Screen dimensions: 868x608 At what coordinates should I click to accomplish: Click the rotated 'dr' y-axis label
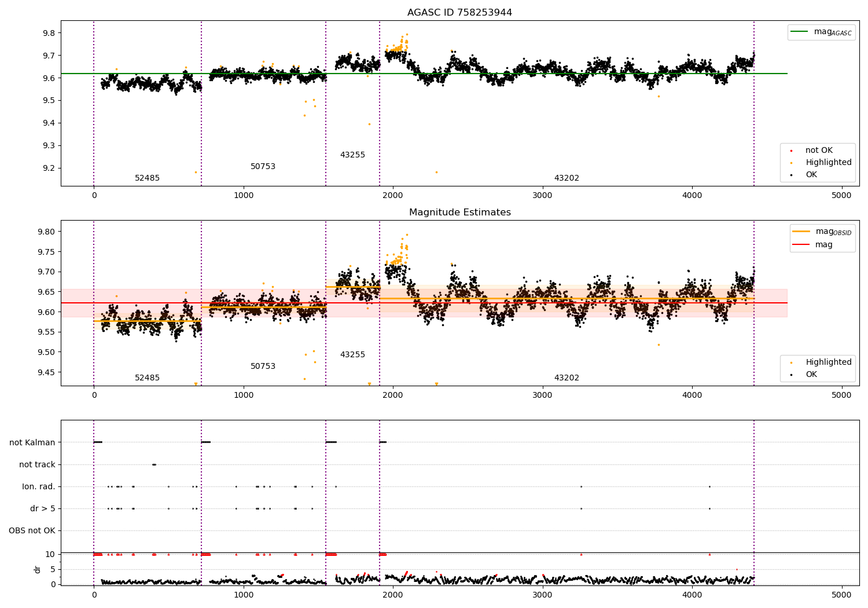click(x=38, y=569)
